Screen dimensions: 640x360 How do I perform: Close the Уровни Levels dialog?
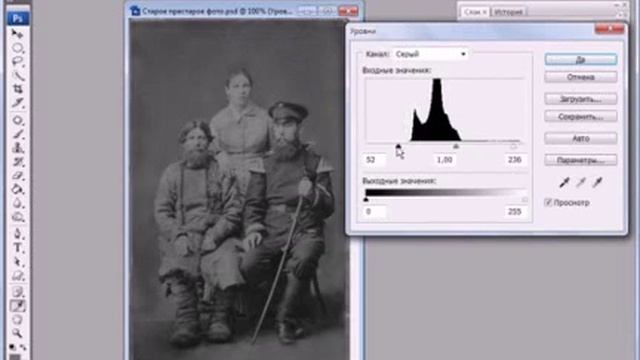tap(609, 29)
